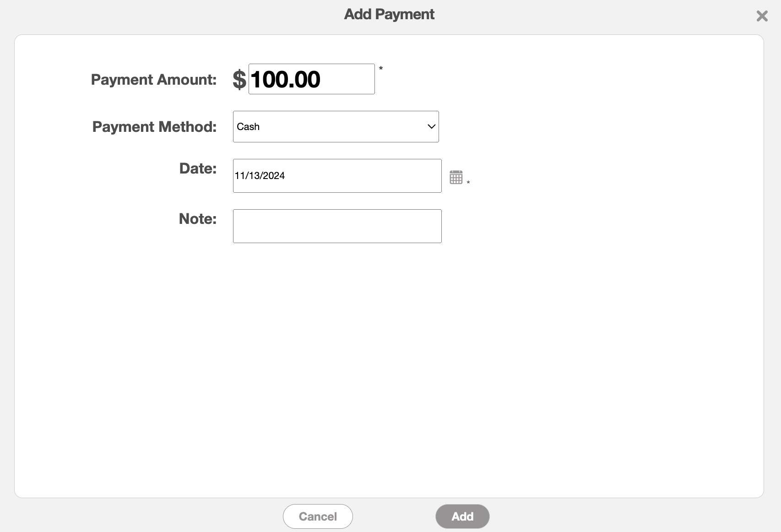Click the dollar sign before the amount
Screen dimensions: 781x532
click(x=239, y=80)
